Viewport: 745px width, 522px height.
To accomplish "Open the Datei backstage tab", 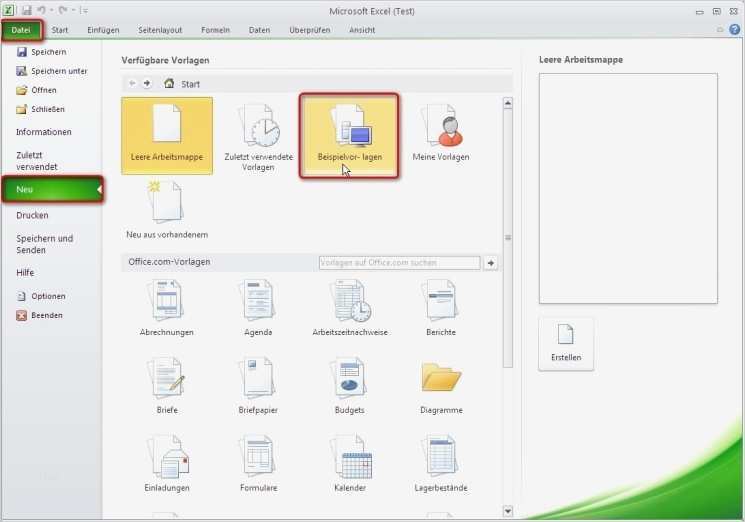I will click(x=21, y=30).
